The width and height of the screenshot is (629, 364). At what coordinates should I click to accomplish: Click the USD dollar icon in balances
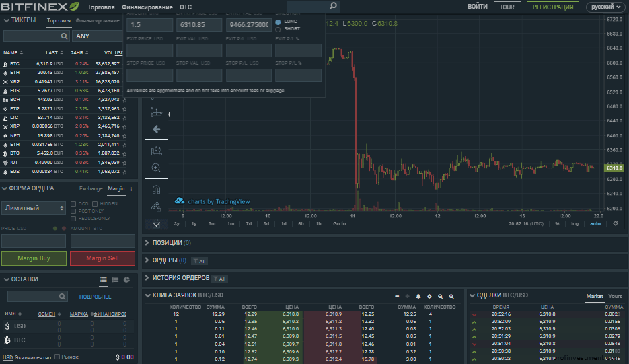click(x=7, y=326)
